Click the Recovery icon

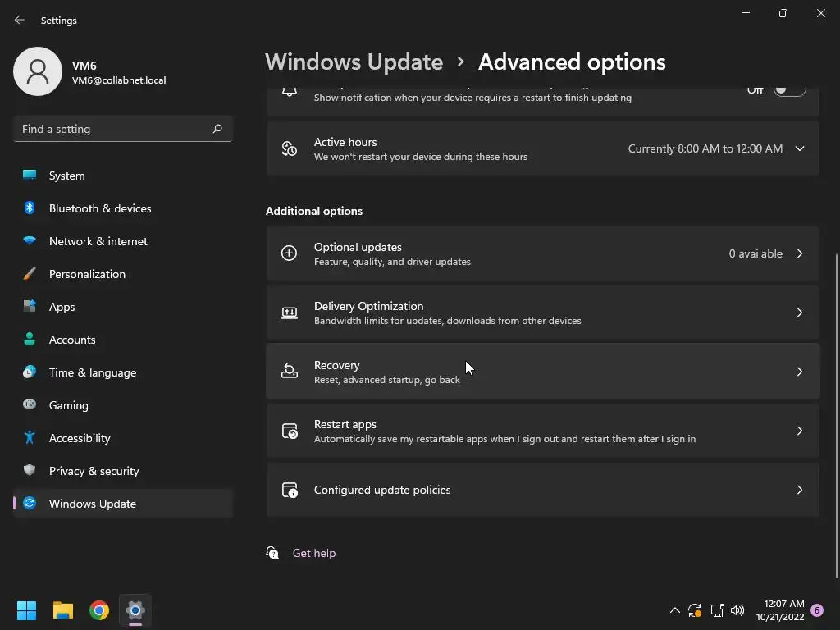click(x=290, y=372)
